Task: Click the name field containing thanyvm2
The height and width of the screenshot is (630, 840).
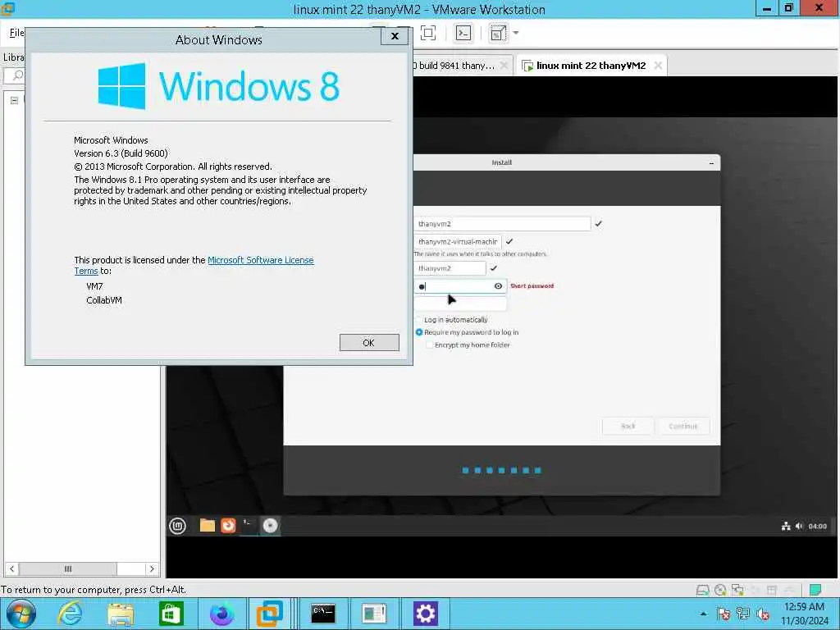Action: coord(502,223)
